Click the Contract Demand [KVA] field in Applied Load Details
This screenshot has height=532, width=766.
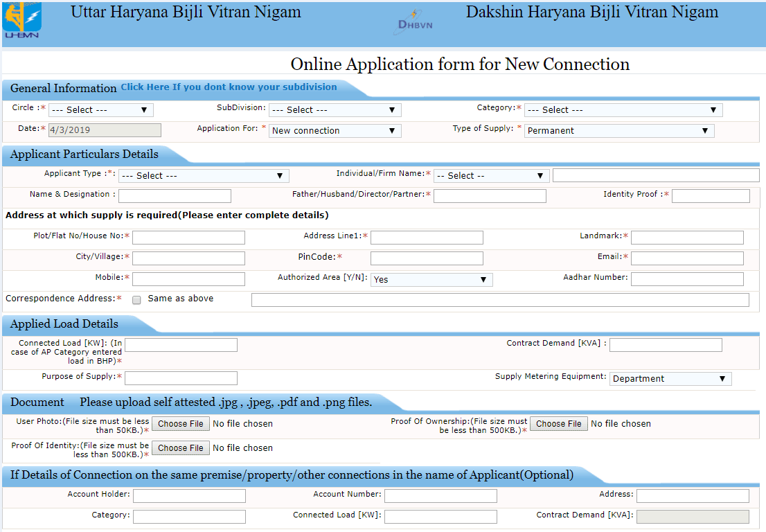(666, 345)
